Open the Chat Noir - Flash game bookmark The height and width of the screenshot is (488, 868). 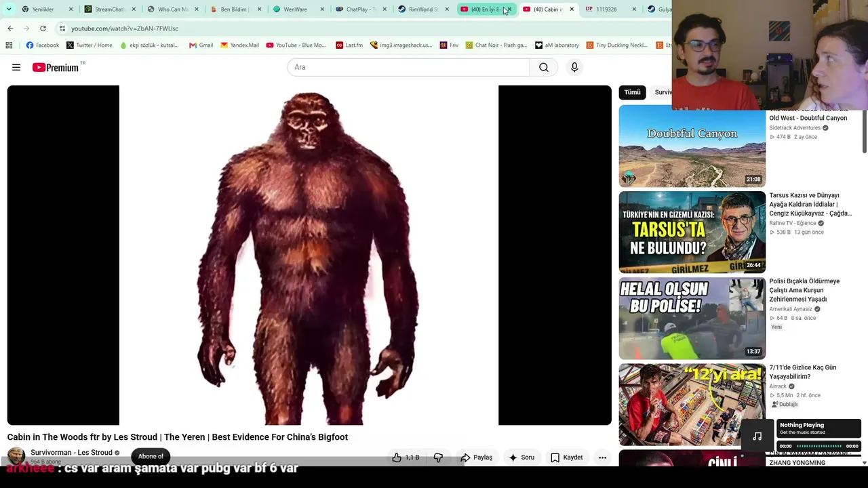point(496,45)
